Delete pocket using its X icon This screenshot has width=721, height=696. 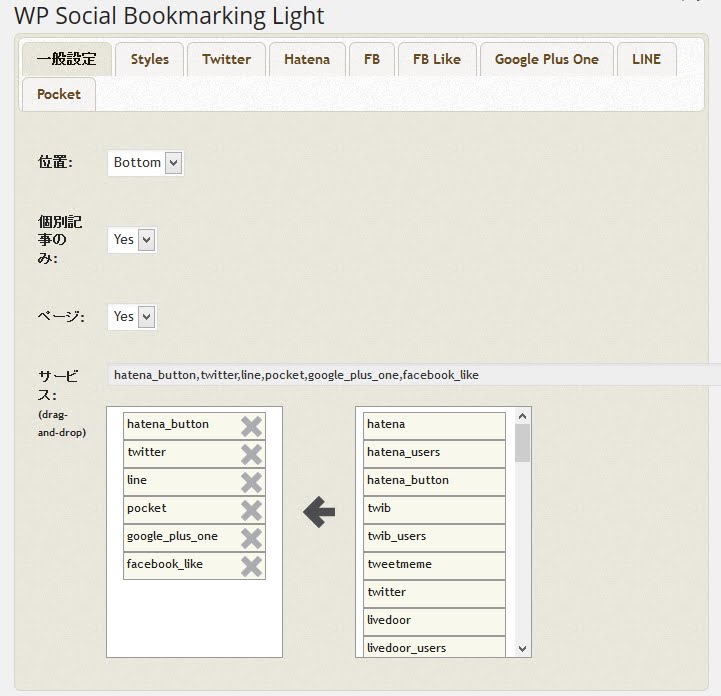click(x=251, y=510)
